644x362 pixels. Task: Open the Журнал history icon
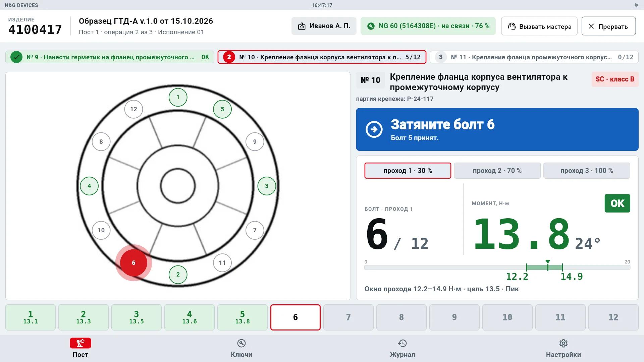click(402, 343)
